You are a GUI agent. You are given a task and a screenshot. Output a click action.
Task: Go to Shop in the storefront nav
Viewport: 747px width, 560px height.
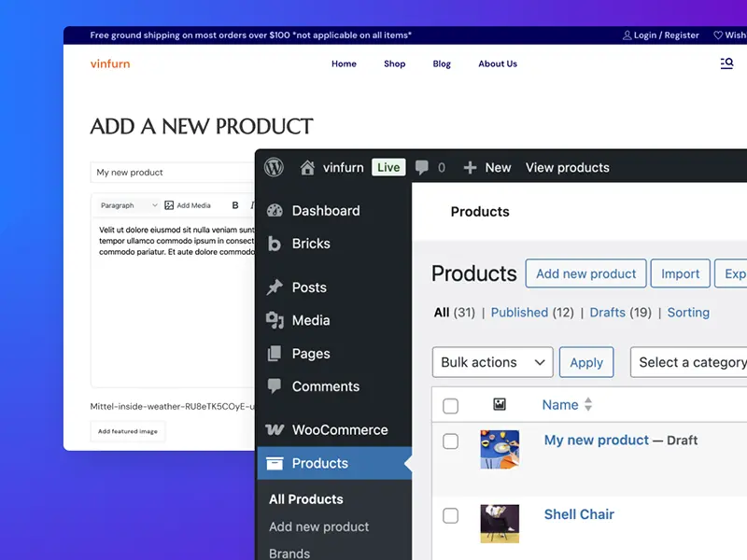394,63
